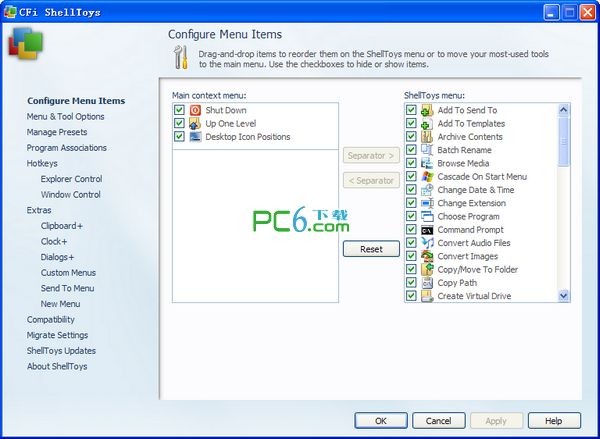The width and height of the screenshot is (600, 439).
Task: Click the Create Virtual Drive icon
Action: 427,296
